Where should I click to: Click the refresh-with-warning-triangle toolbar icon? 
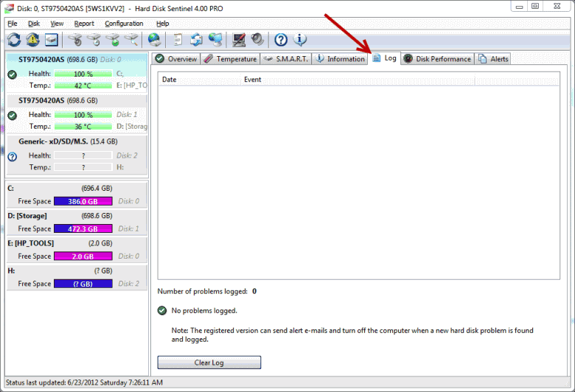tap(32, 40)
